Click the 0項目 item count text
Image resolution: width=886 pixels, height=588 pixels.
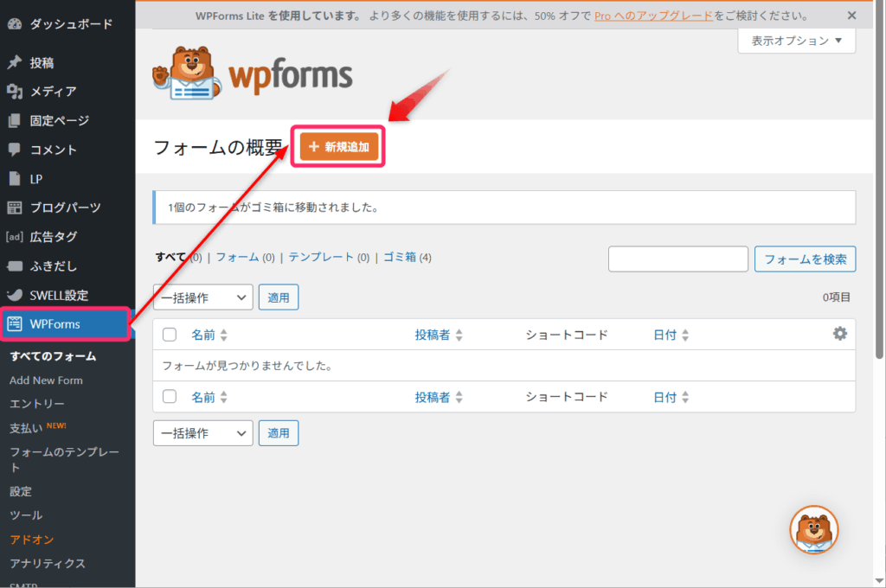[x=837, y=297]
